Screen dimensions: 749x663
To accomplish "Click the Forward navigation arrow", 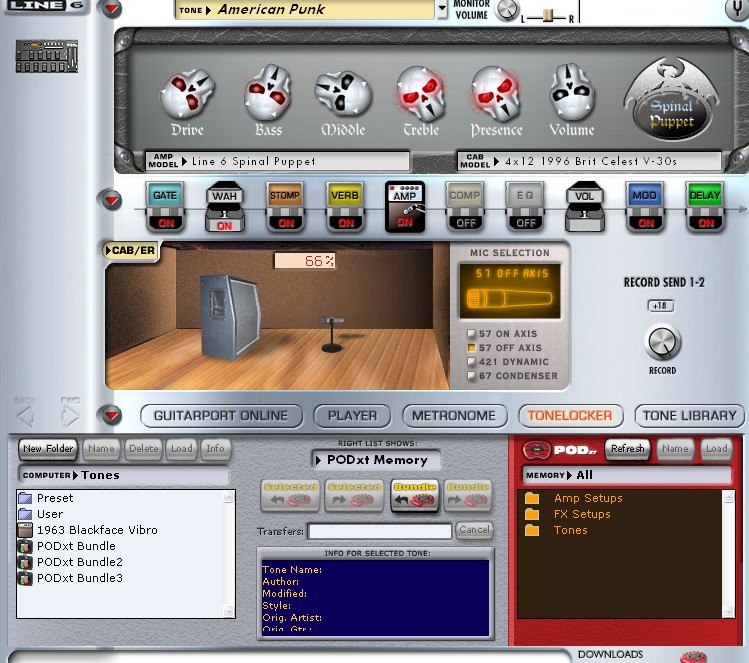I will [x=70, y=417].
